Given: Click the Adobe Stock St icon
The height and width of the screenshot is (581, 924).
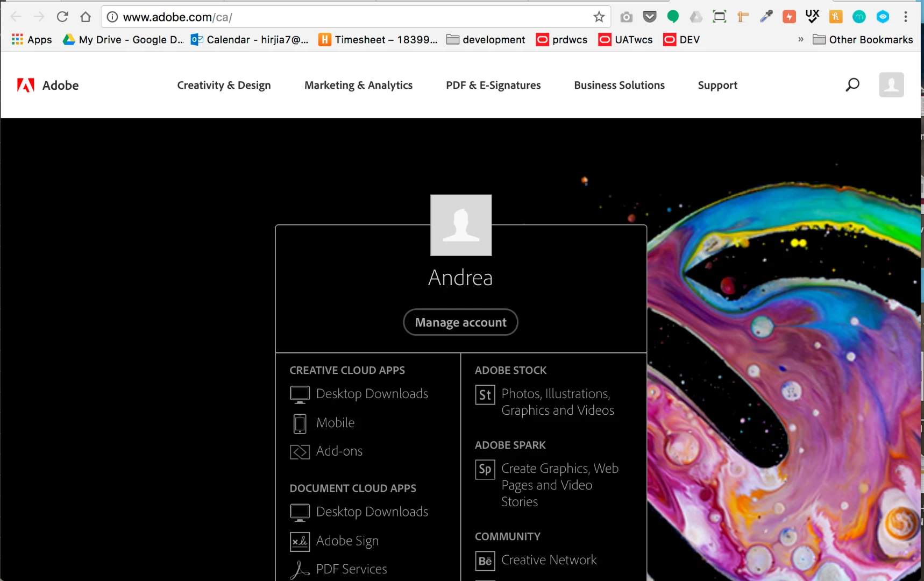Looking at the screenshot, I should click(x=485, y=395).
